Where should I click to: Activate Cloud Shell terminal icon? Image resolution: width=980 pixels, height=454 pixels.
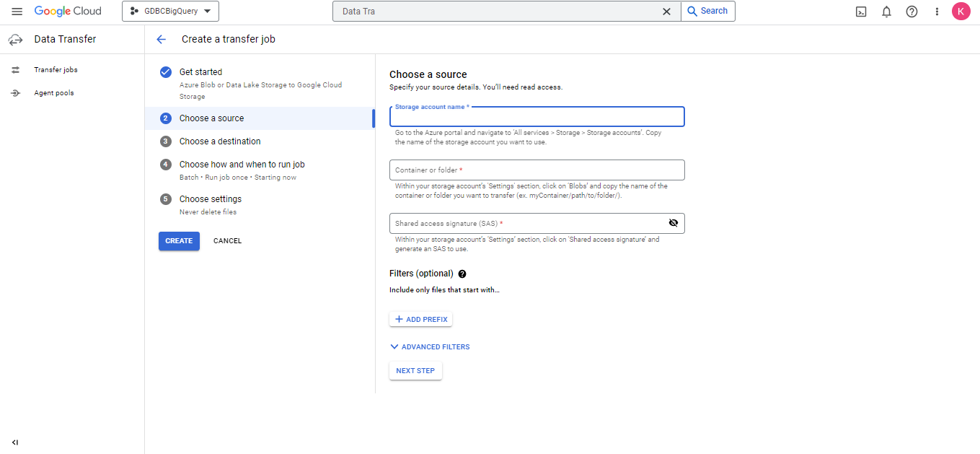click(x=861, y=12)
